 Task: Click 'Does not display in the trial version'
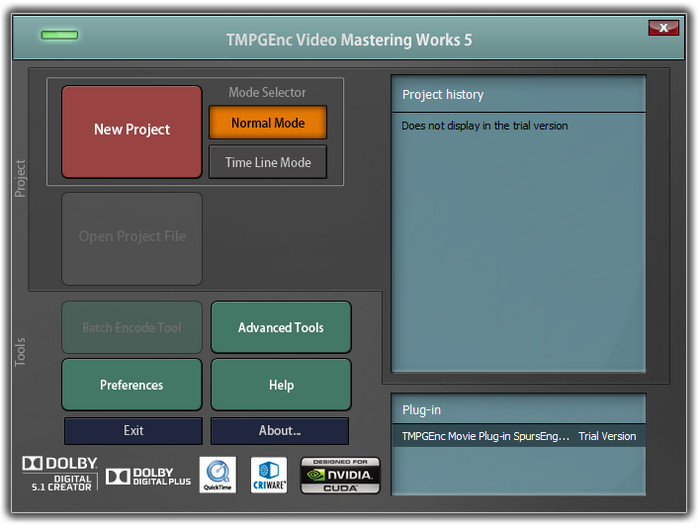click(x=485, y=126)
